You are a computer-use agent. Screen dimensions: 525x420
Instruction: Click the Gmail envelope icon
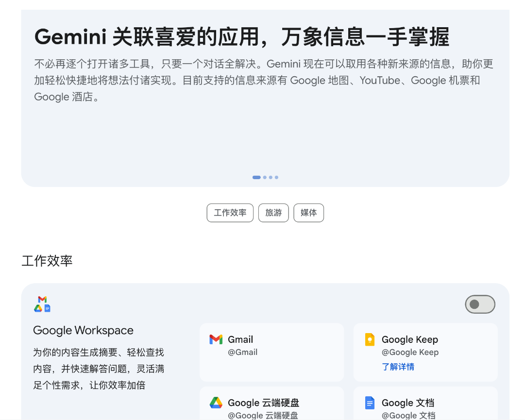point(216,339)
